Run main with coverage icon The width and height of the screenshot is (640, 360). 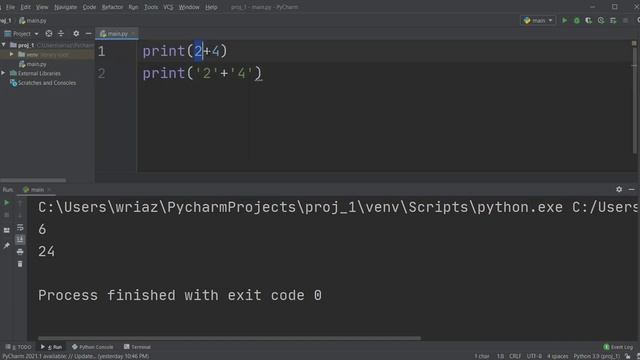[x=589, y=20]
